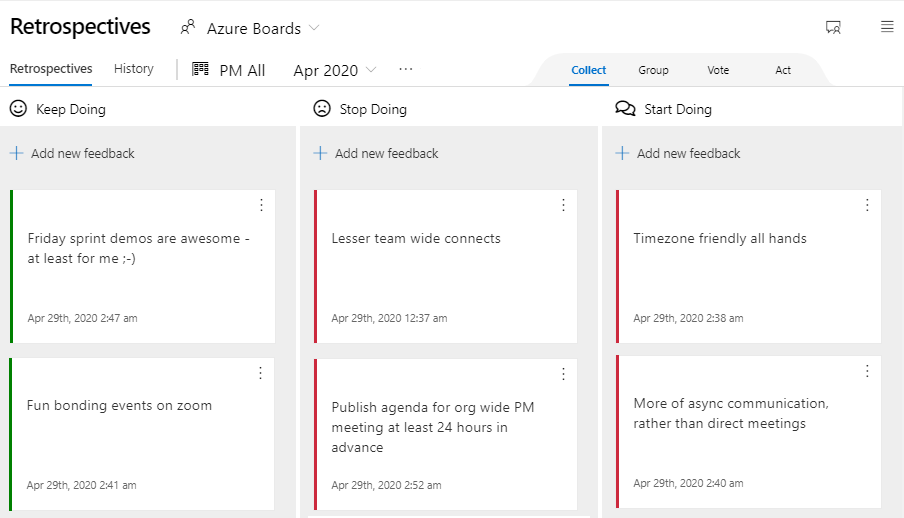Select the Vote phase tab

[718, 70]
